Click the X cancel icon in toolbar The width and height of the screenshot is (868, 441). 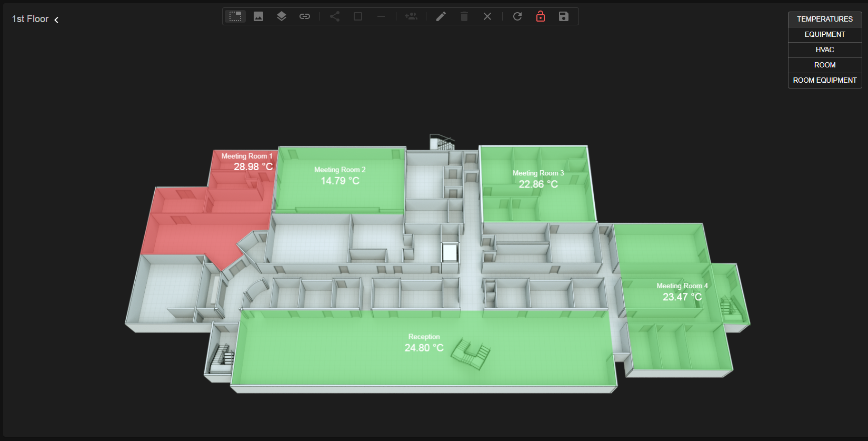(x=487, y=16)
